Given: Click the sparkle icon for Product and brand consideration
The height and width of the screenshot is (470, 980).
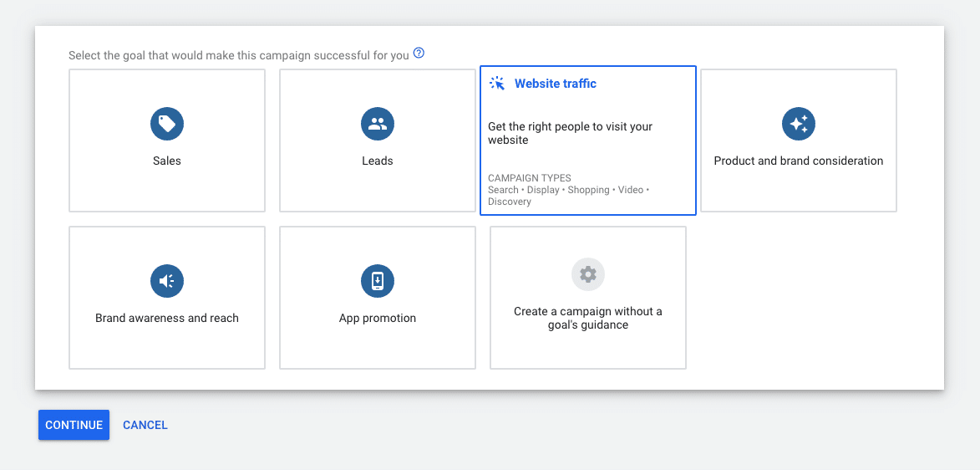Looking at the screenshot, I should 799,124.
